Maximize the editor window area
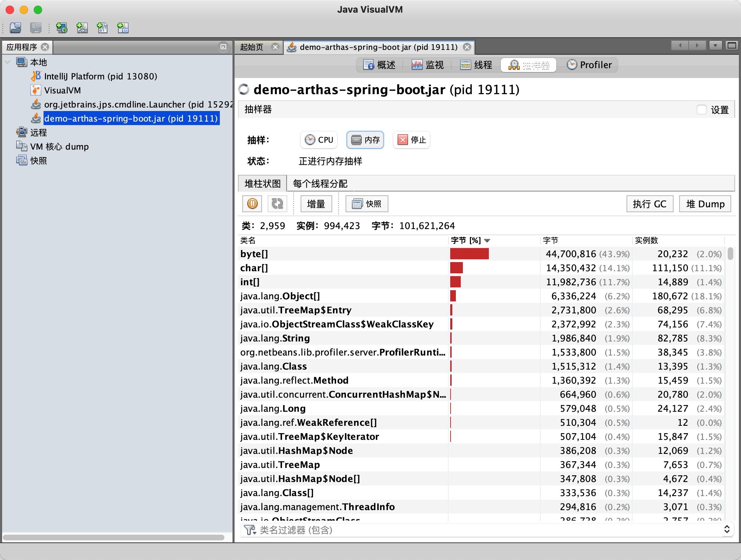Screen dimensions: 741x560 [732, 45]
